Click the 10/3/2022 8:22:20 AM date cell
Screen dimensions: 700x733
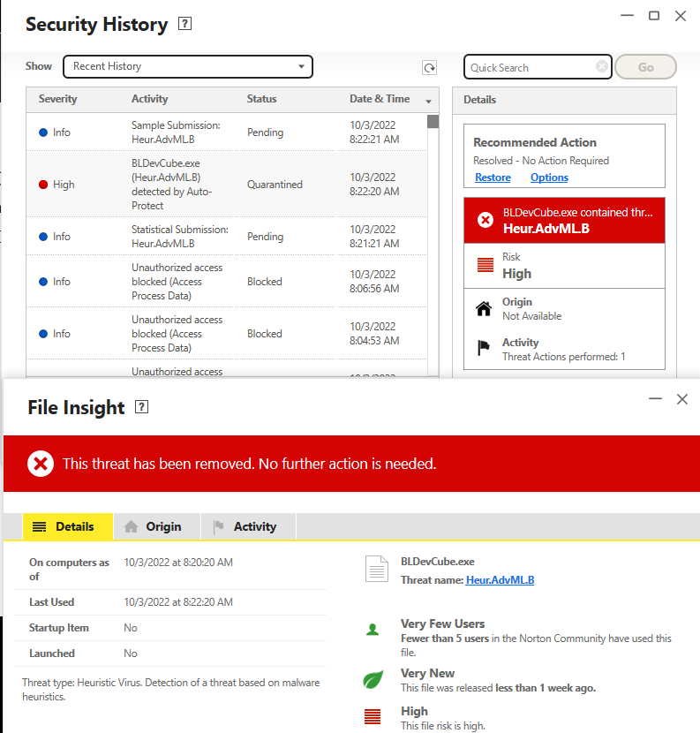pyautogui.click(x=374, y=185)
